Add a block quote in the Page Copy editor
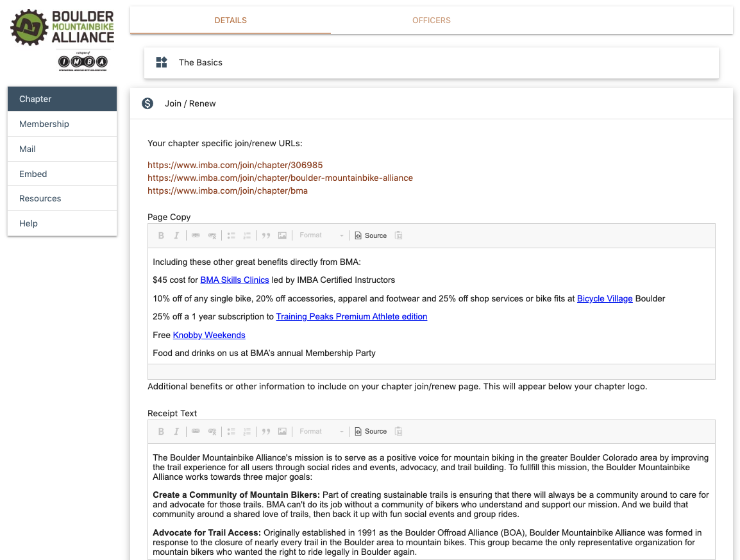This screenshot has width=740, height=560. click(265, 235)
